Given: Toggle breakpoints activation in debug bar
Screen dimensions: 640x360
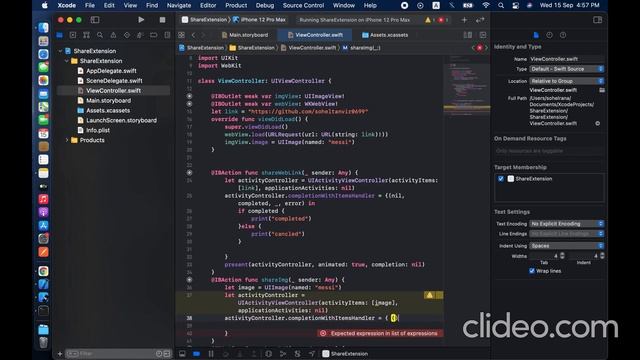Looking at the screenshot, I should pos(196,353).
